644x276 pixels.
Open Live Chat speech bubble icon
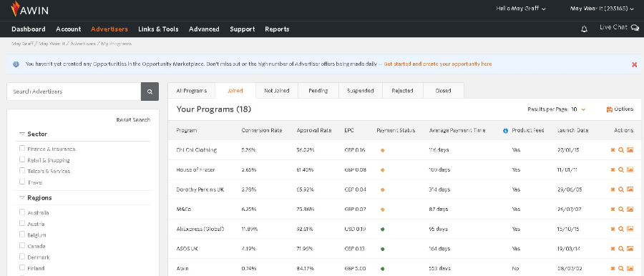pyautogui.click(x=635, y=28)
